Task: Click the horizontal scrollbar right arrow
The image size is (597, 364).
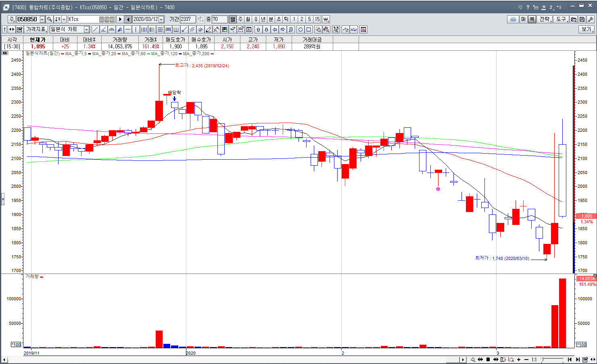Action: [x=463, y=360]
